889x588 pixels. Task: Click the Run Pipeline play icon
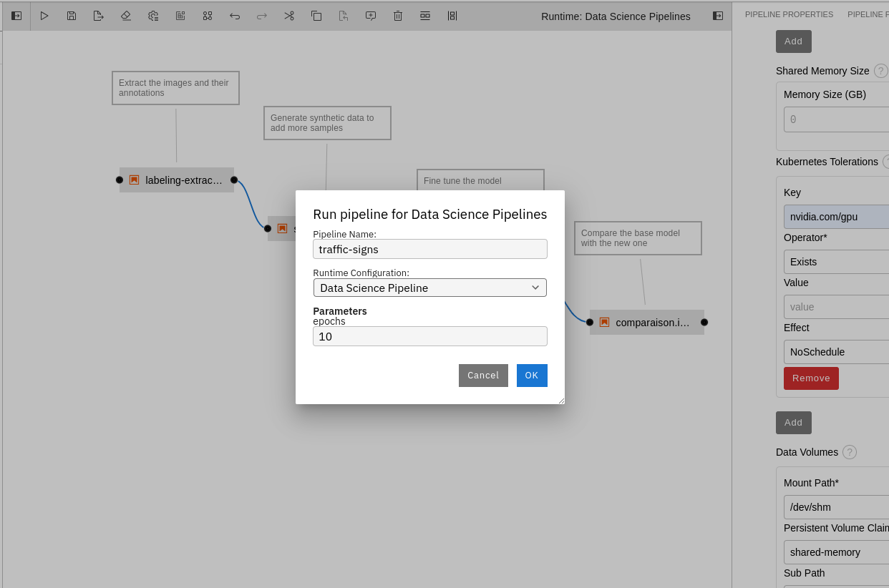(44, 16)
